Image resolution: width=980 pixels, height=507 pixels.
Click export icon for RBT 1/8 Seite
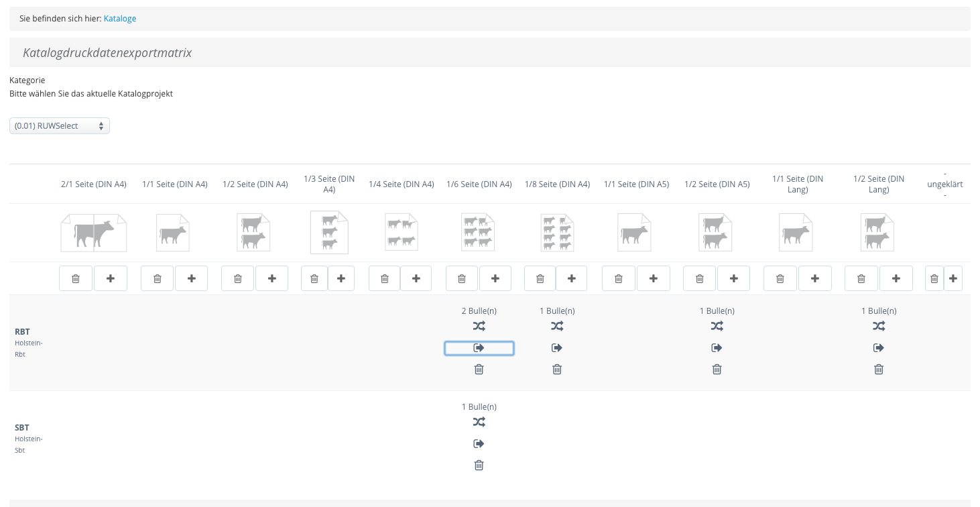(x=557, y=348)
